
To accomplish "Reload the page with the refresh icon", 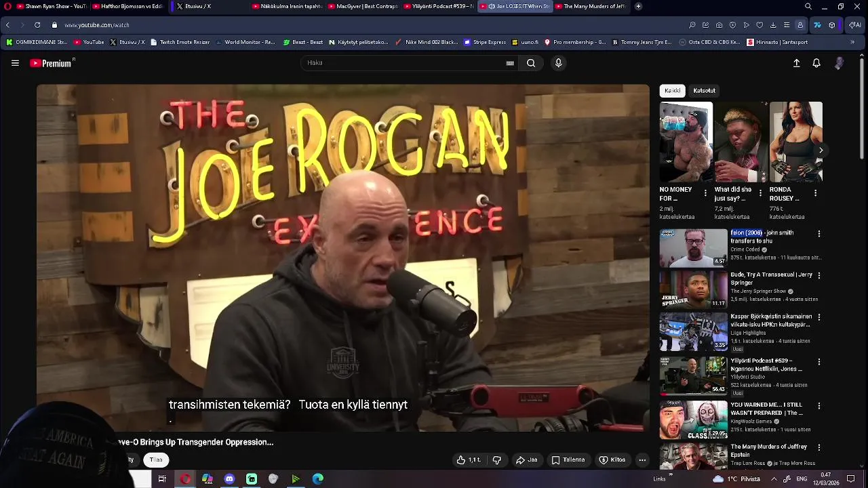I will (37, 25).
